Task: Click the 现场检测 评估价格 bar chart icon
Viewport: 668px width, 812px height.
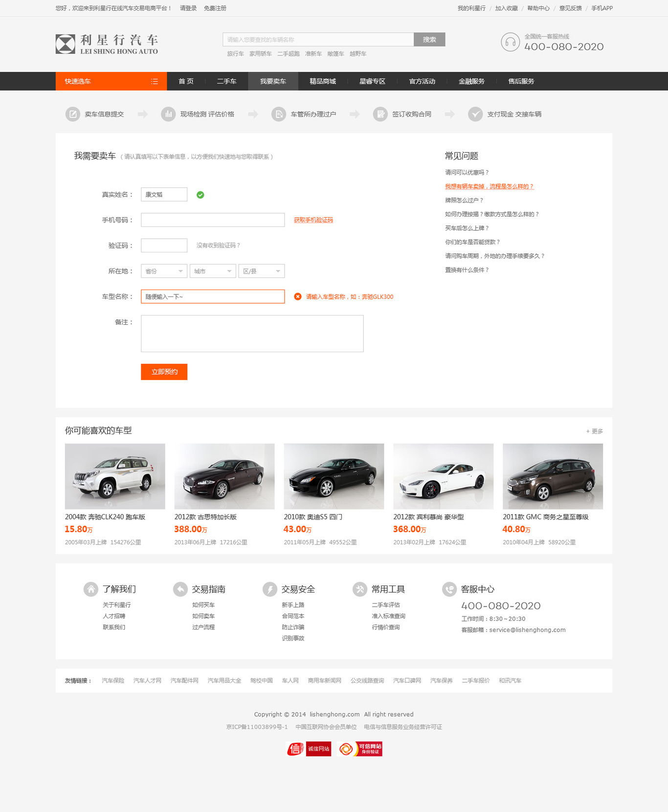Action: click(x=168, y=114)
